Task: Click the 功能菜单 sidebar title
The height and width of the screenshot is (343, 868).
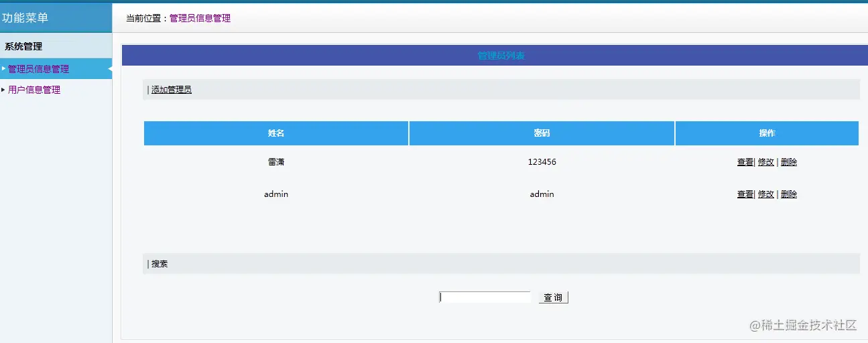Action: (x=25, y=18)
